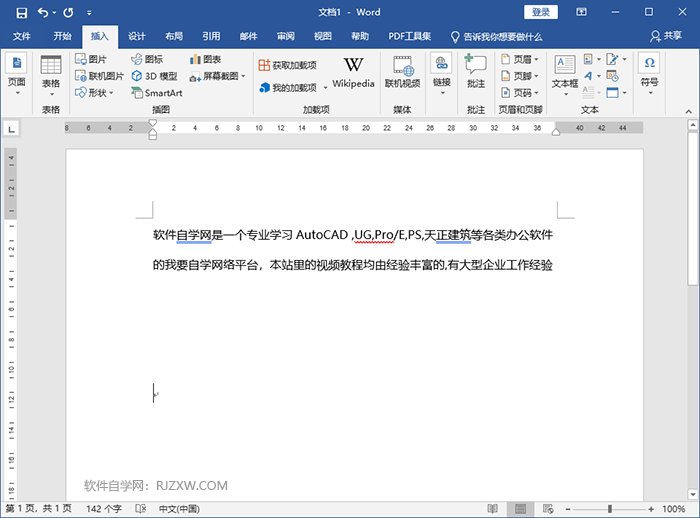Switch to the 布局 tab
The width and height of the screenshot is (700, 518).
pyautogui.click(x=174, y=36)
